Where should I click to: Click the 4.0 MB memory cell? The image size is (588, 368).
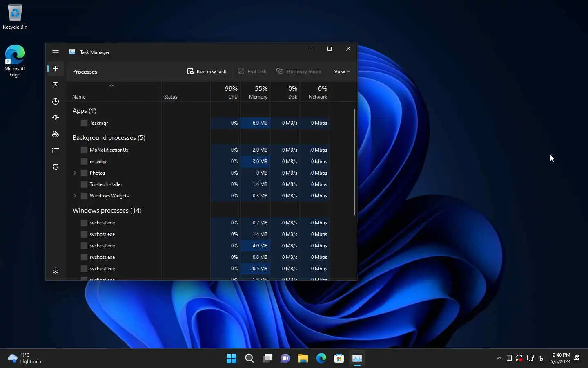point(255,246)
